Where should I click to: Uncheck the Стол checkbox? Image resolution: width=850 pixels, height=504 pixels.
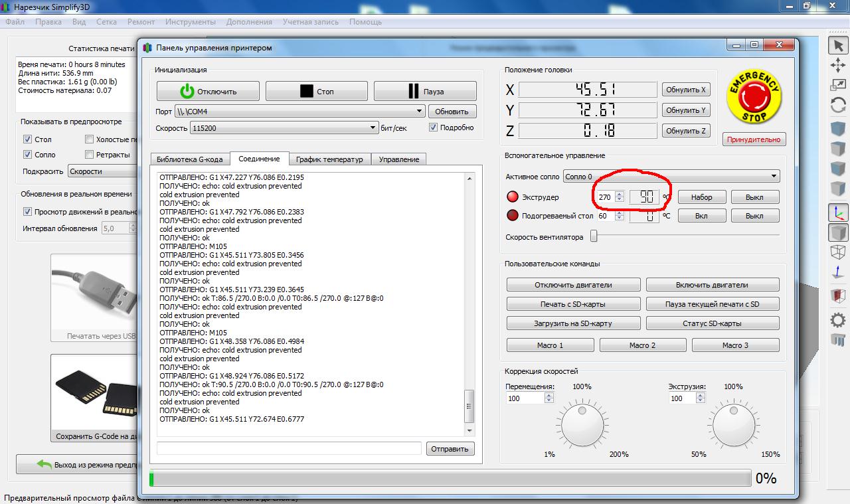pyautogui.click(x=27, y=139)
